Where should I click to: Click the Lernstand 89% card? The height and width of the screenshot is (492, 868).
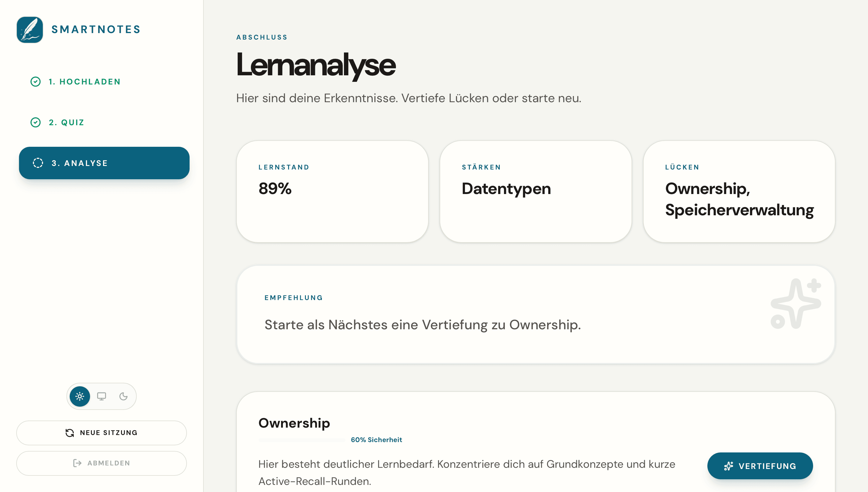[332, 191]
